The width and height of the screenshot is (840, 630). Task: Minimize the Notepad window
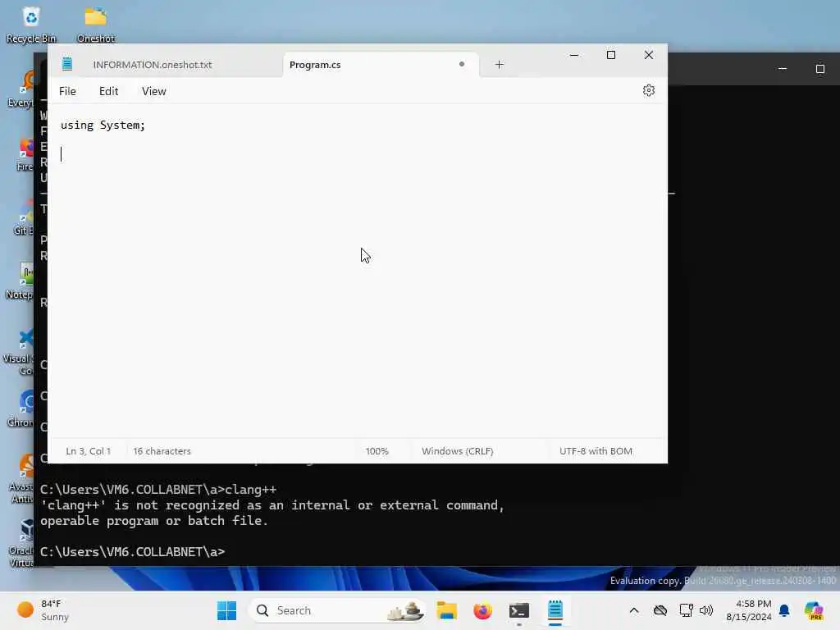tap(573, 55)
